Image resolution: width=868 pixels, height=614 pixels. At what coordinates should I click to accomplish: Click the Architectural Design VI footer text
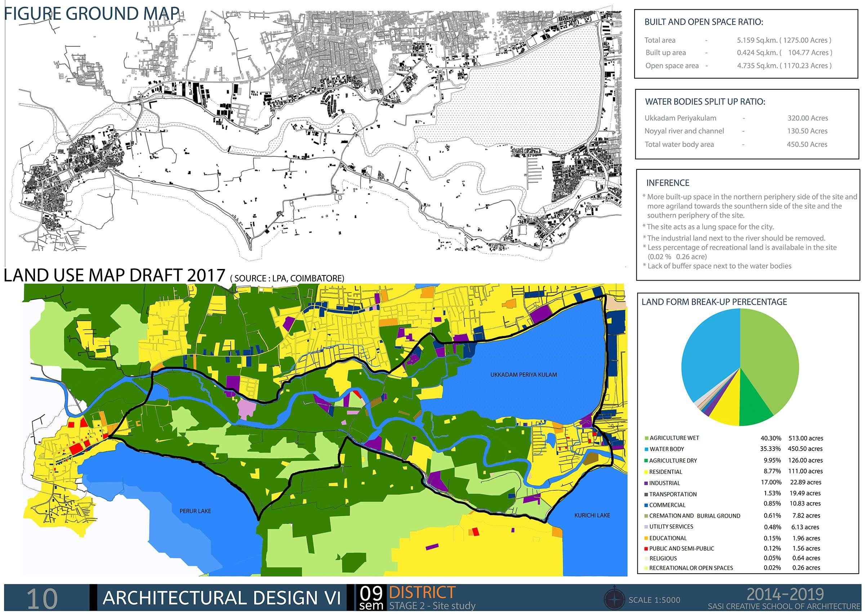coord(222,598)
